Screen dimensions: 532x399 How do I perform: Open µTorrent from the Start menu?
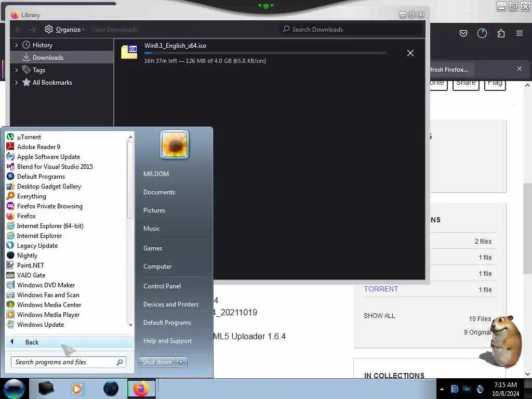29,137
